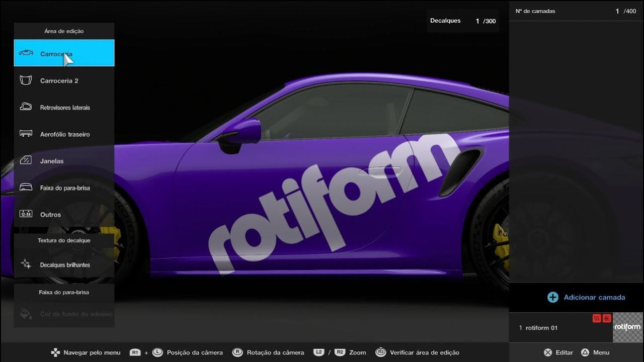Image resolution: width=644 pixels, height=362 pixels.
Task: Click the R2 zoom button icon
Action: (x=340, y=352)
